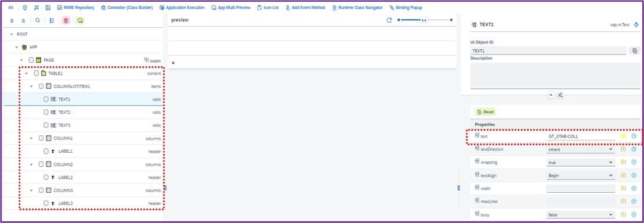Check the LABEL1 checkbox

click(46, 151)
